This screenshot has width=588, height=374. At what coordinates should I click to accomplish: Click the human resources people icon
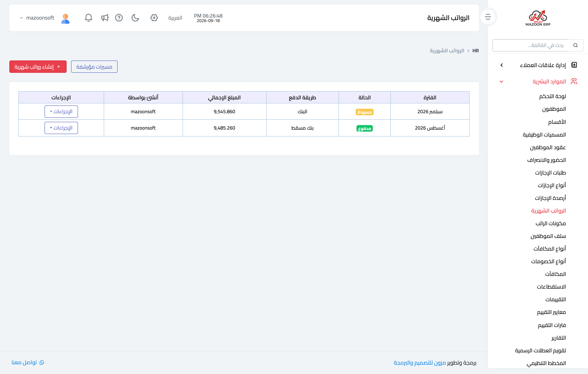tap(574, 81)
